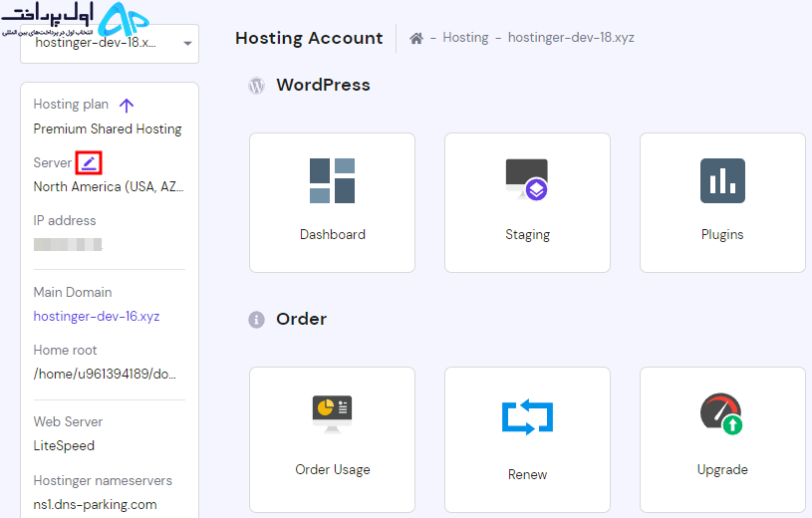Click the hosting plan upgrade arrow
Image resolution: width=812 pixels, height=518 pixels.
click(127, 106)
